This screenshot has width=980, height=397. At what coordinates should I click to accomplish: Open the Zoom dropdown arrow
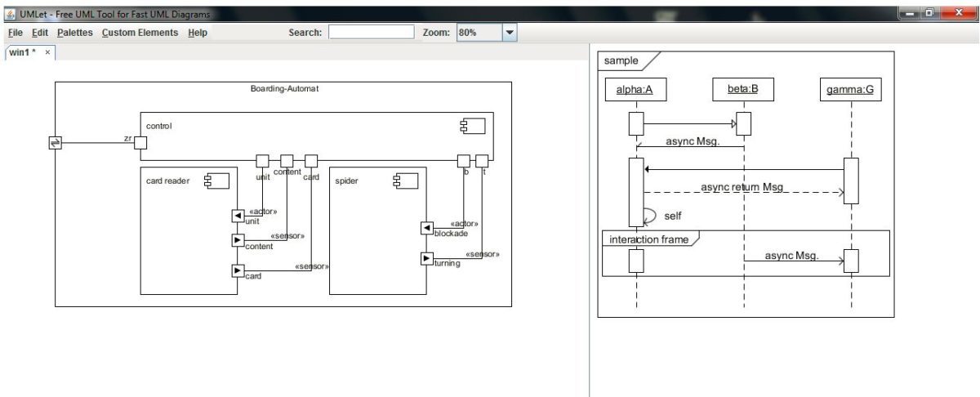point(510,33)
